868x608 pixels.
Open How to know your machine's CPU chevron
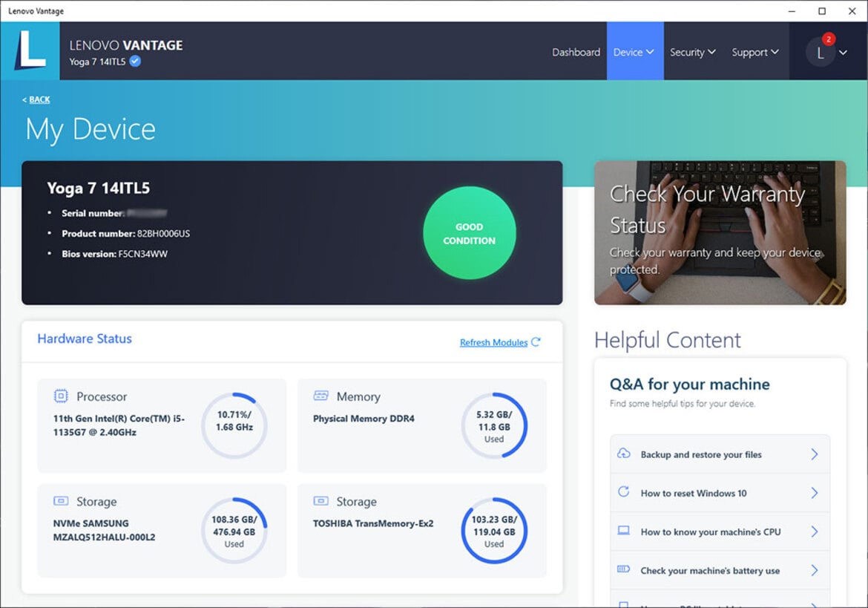coord(815,532)
